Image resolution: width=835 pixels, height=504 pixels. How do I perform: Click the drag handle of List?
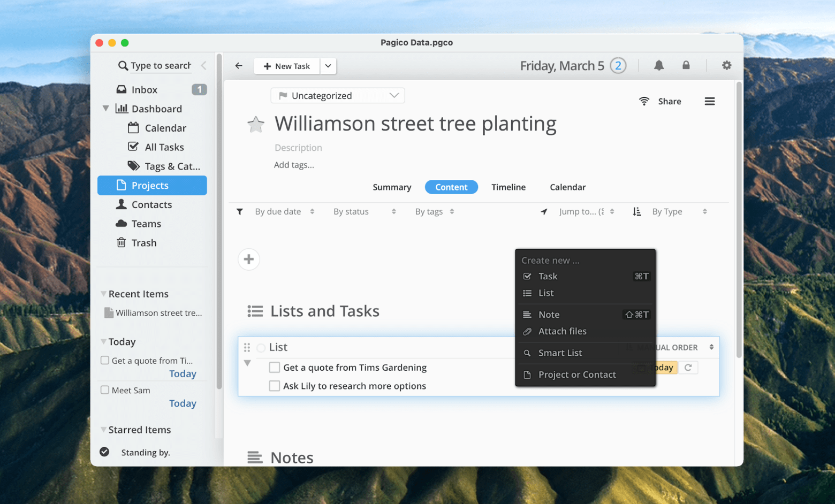pos(247,347)
